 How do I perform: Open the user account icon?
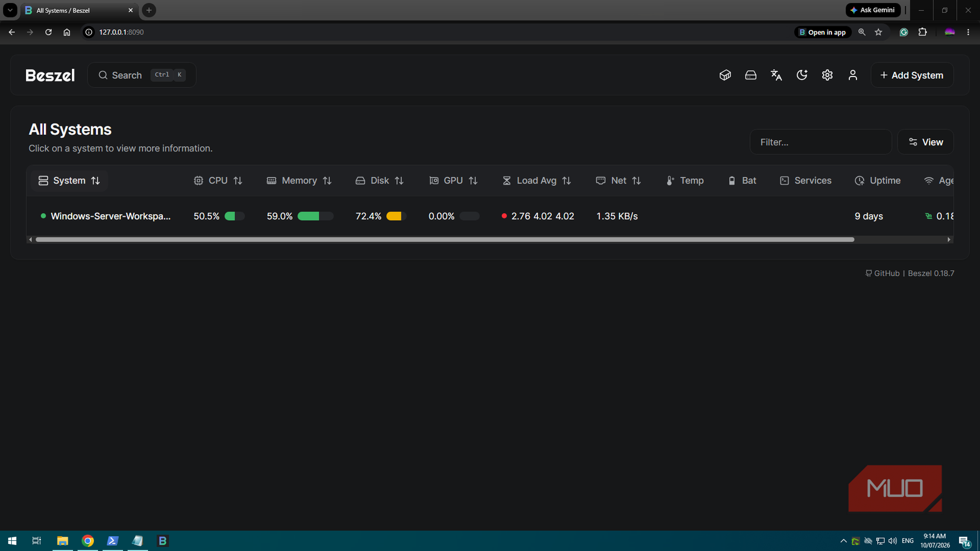tap(853, 75)
